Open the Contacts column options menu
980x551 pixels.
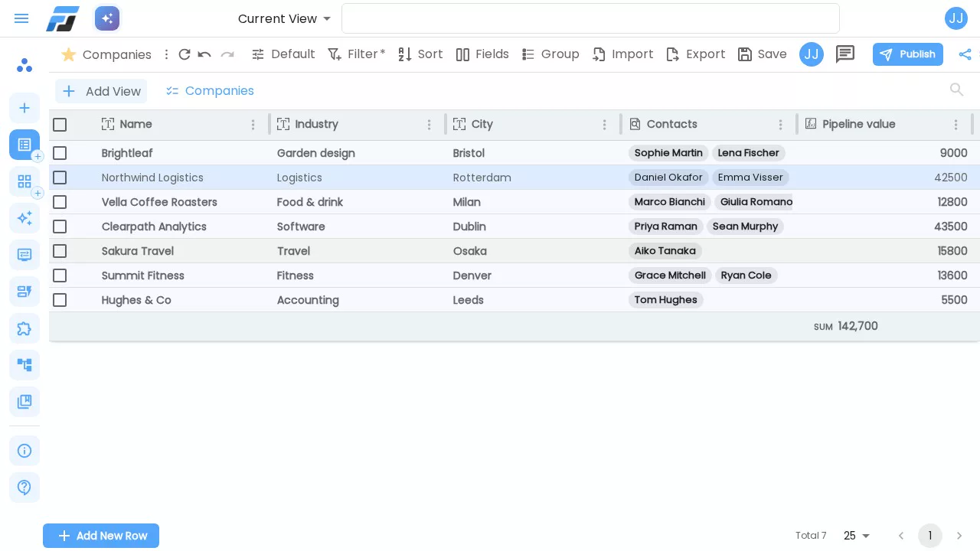pyautogui.click(x=781, y=125)
